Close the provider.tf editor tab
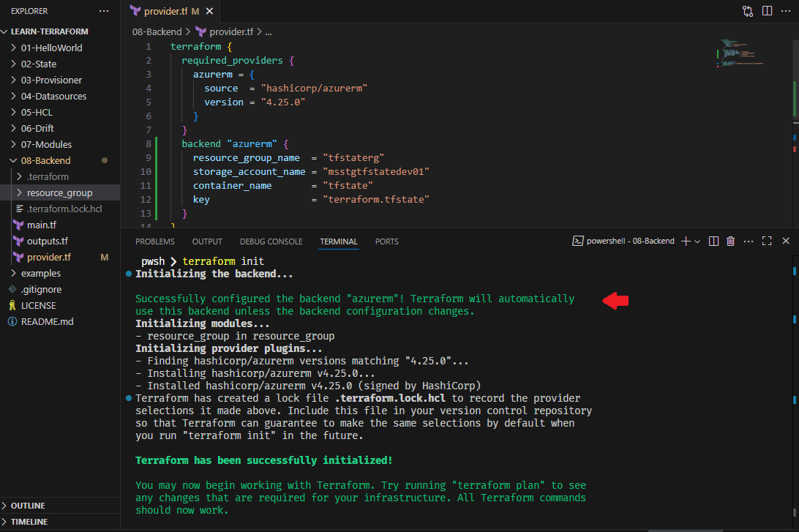Viewport: 799px width, 532px height. point(209,11)
